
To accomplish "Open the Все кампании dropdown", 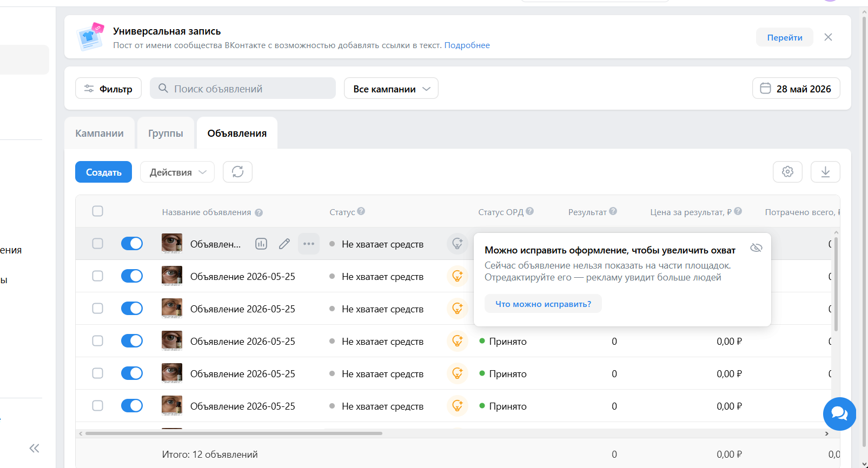I will click(x=391, y=88).
